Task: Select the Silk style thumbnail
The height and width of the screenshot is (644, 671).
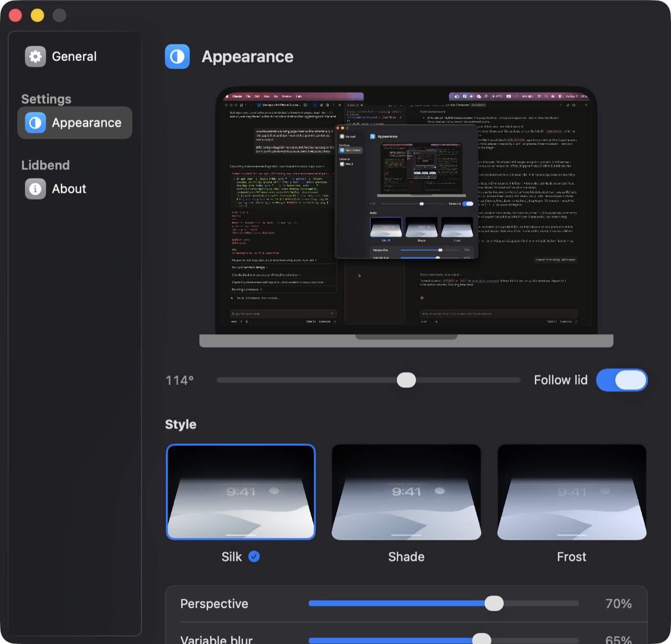Action: click(x=241, y=492)
